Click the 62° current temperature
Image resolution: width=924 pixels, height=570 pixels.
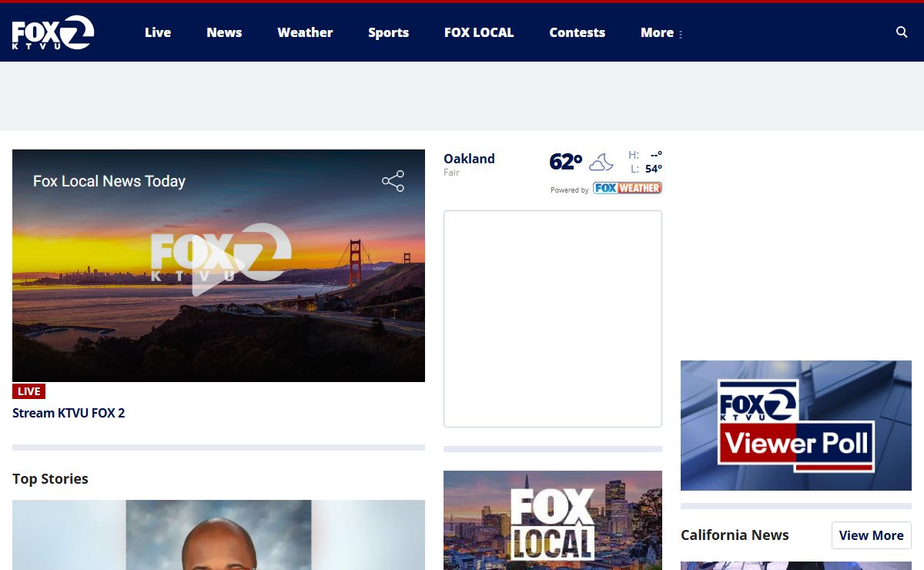565,162
